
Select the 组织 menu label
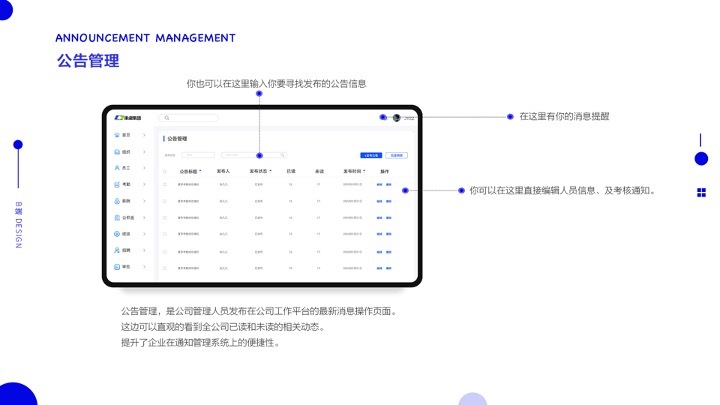tap(126, 152)
